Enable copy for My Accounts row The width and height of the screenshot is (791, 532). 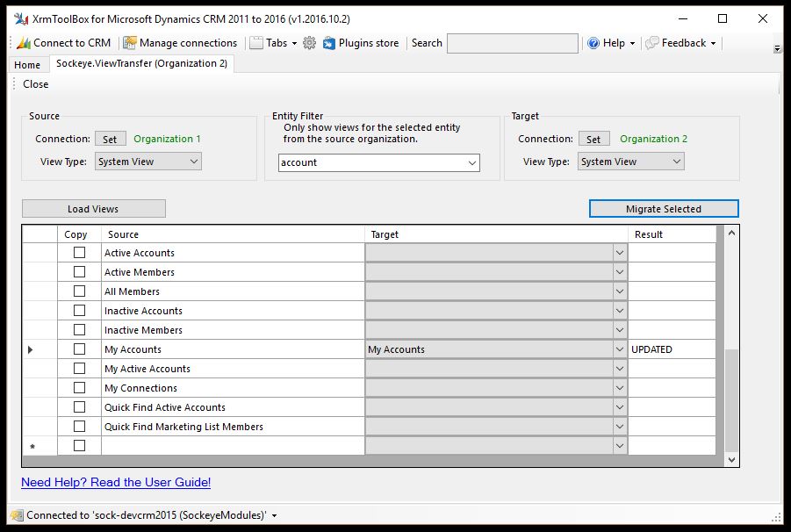coord(79,349)
